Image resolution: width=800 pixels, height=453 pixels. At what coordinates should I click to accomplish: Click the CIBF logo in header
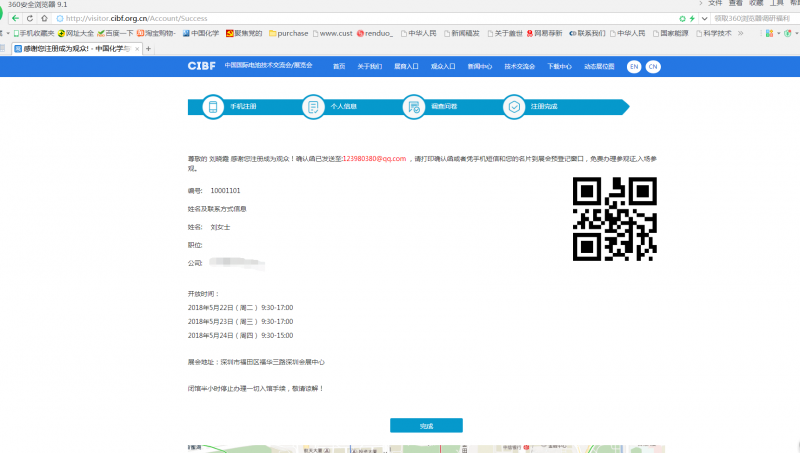202,66
